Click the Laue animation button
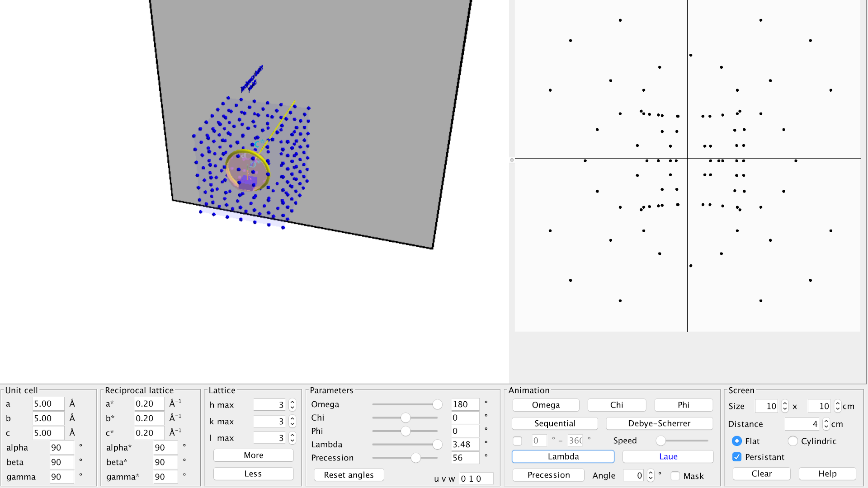This screenshot has width=868, height=488. tap(667, 456)
